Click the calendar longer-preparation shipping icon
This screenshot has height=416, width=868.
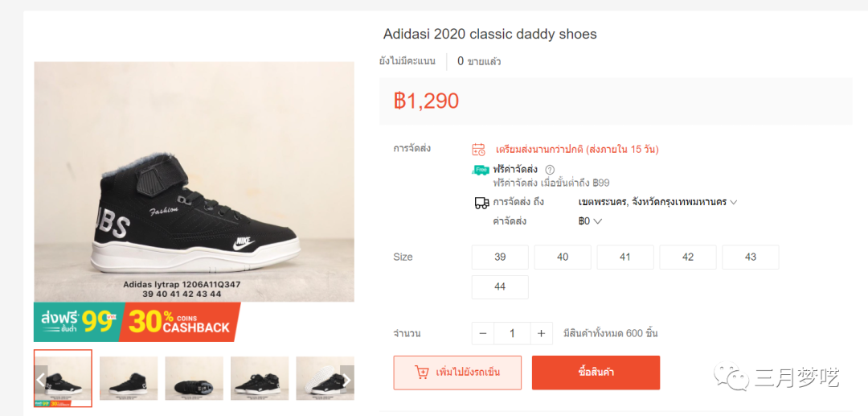coord(478,149)
